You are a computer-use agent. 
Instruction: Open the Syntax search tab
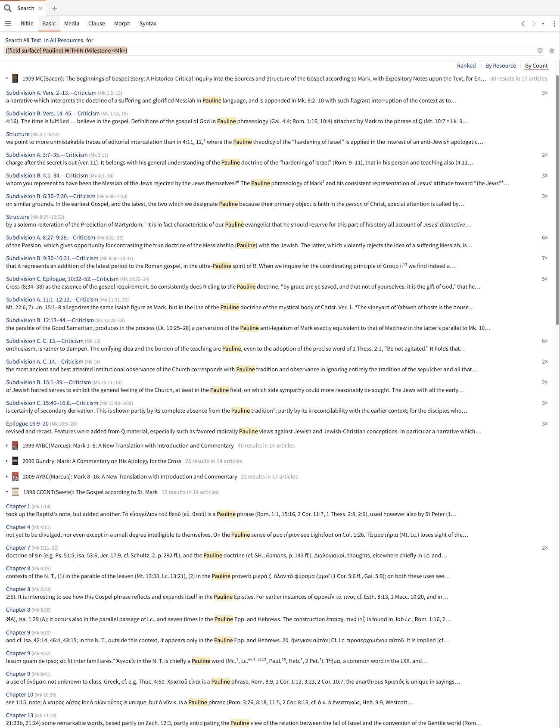click(148, 24)
